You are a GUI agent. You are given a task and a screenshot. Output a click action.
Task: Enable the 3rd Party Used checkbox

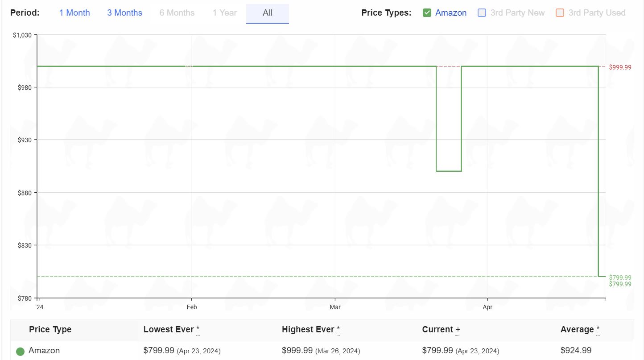pos(560,13)
